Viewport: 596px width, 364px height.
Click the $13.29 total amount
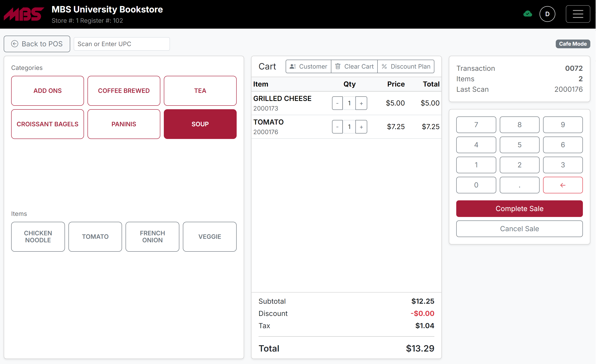420,348
